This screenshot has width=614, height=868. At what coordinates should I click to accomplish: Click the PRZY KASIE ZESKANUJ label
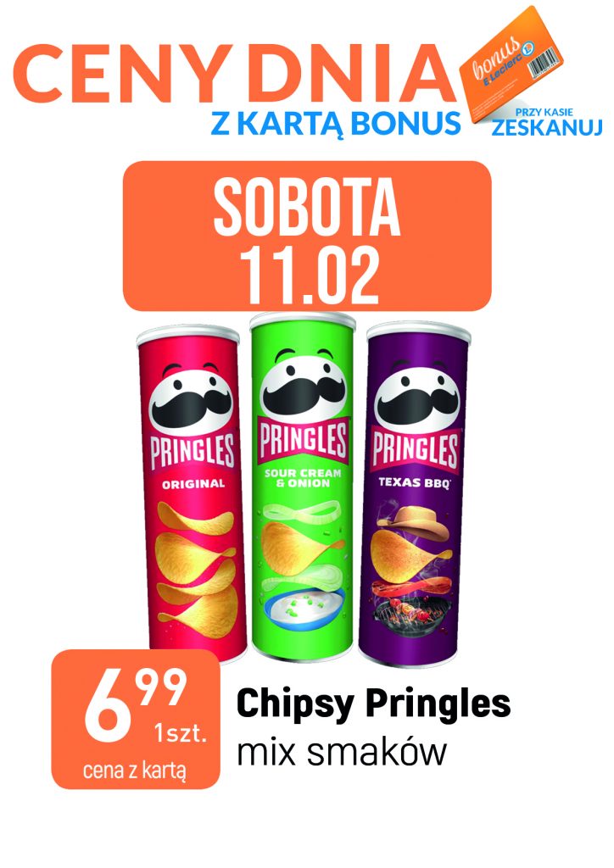coord(546,122)
